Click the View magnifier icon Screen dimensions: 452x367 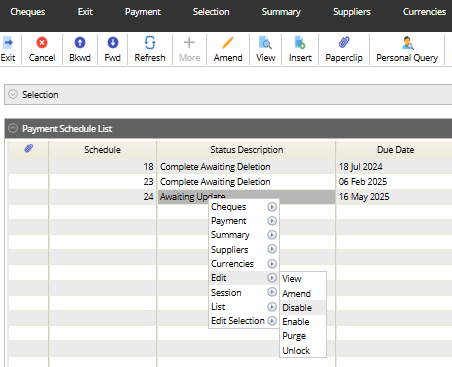[x=265, y=43]
